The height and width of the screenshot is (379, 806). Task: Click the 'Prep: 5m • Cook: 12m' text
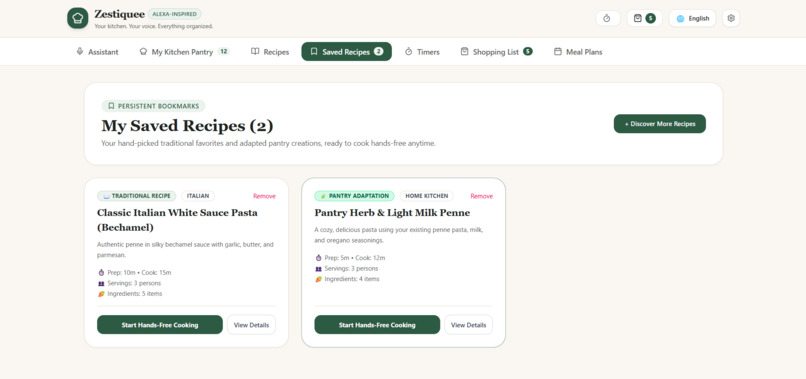tap(355, 258)
